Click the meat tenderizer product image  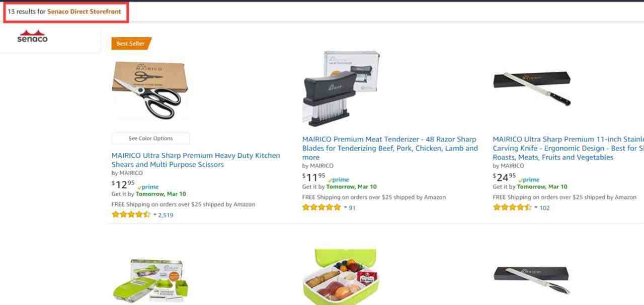point(341,88)
